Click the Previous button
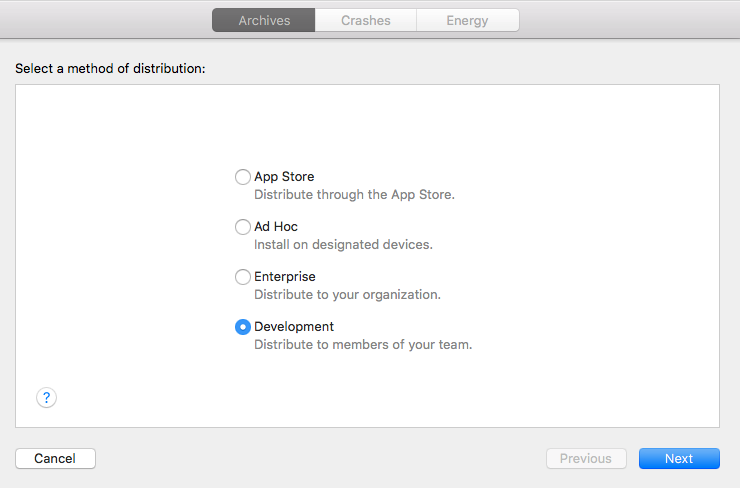 586,458
